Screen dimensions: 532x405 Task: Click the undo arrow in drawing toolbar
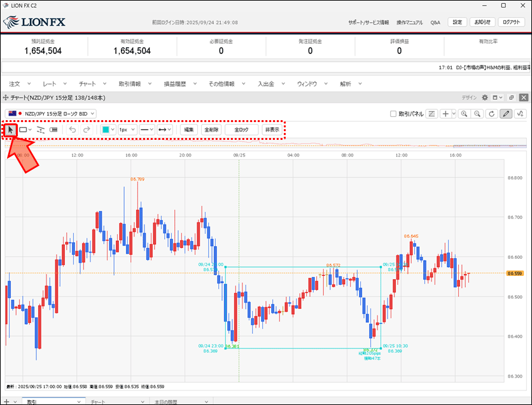click(72, 130)
